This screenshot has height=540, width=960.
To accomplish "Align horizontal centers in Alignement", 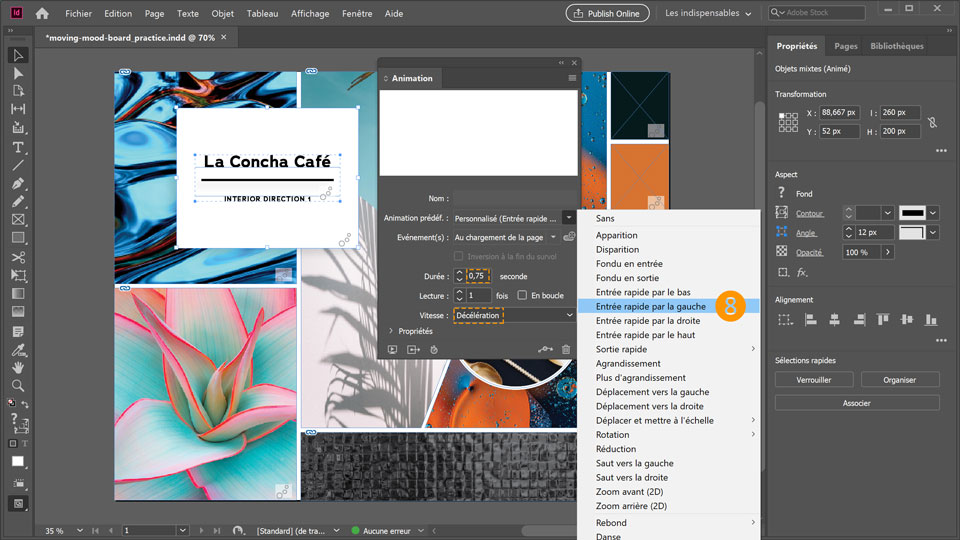I will 834,320.
